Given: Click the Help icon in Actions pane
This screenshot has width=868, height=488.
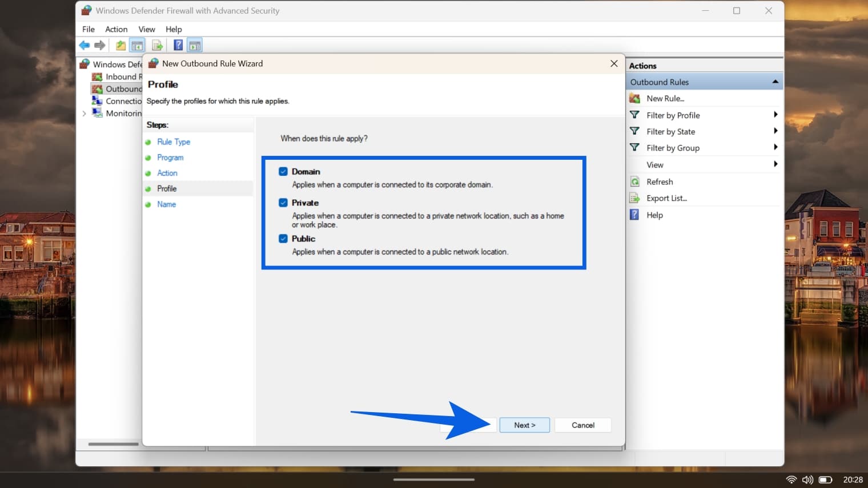Looking at the screenshot, I should coord(634,215).
